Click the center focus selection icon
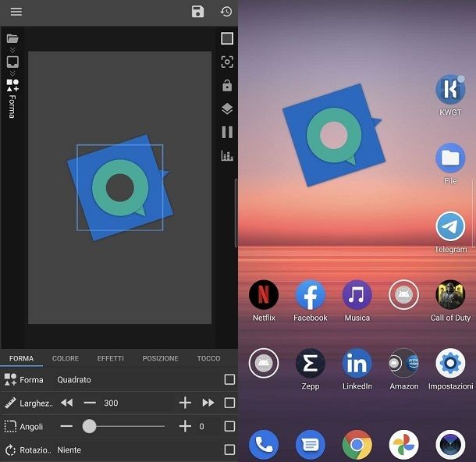The image size is (476, 462). coord(227,62)
